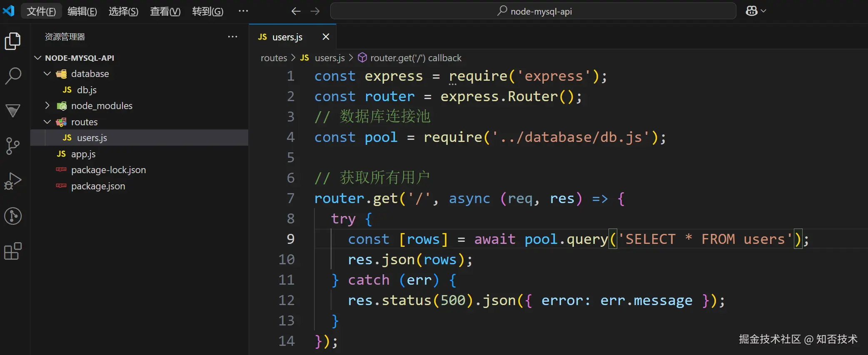Open the Search view icon
868x355 pixels.
click(x=12, y=76)
